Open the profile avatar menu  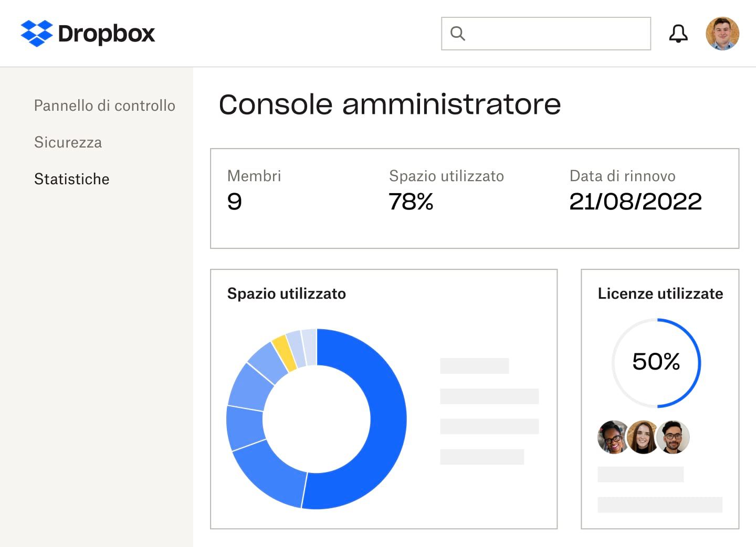pos(723,33)
